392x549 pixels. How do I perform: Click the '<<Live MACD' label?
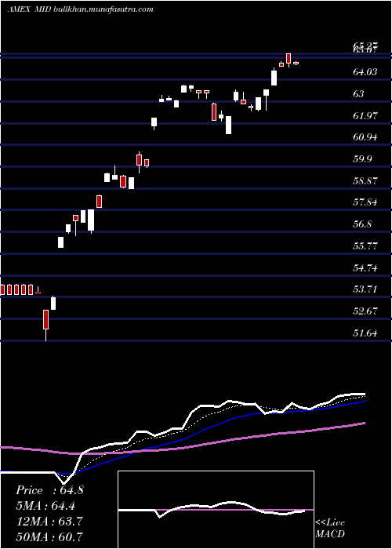[x=330, y=528]
